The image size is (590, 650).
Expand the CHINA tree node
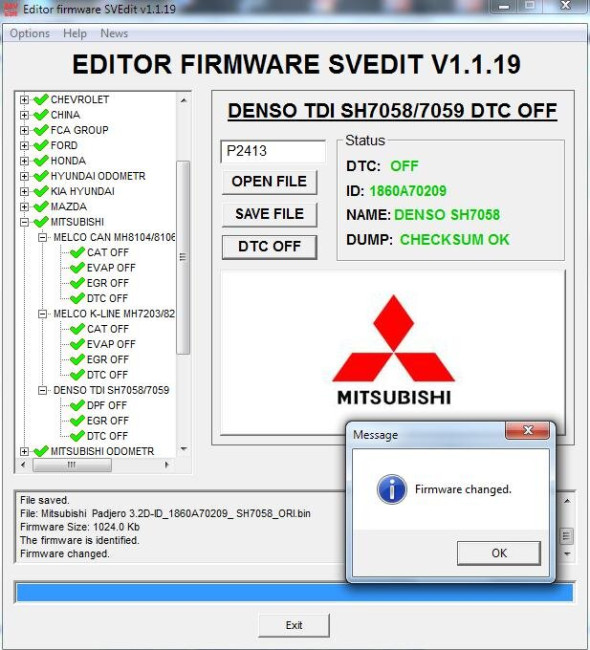point(24,115)
